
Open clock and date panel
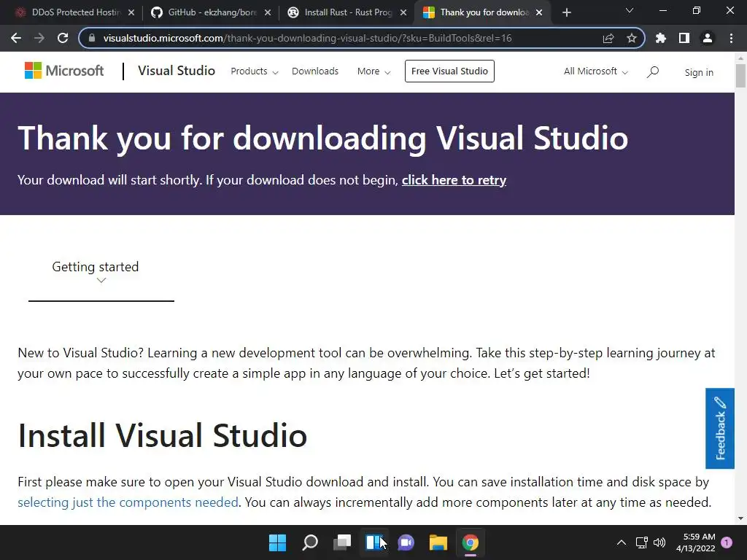coord(695,542)
